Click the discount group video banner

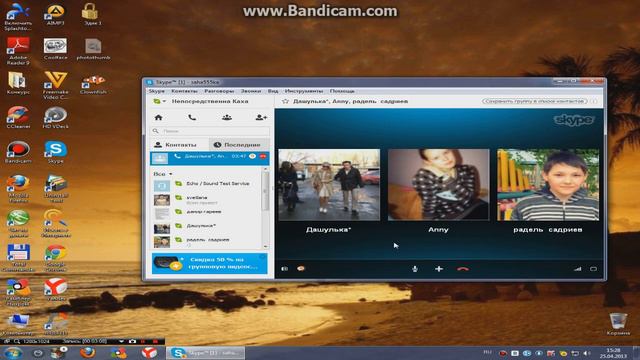coord(210,263)
